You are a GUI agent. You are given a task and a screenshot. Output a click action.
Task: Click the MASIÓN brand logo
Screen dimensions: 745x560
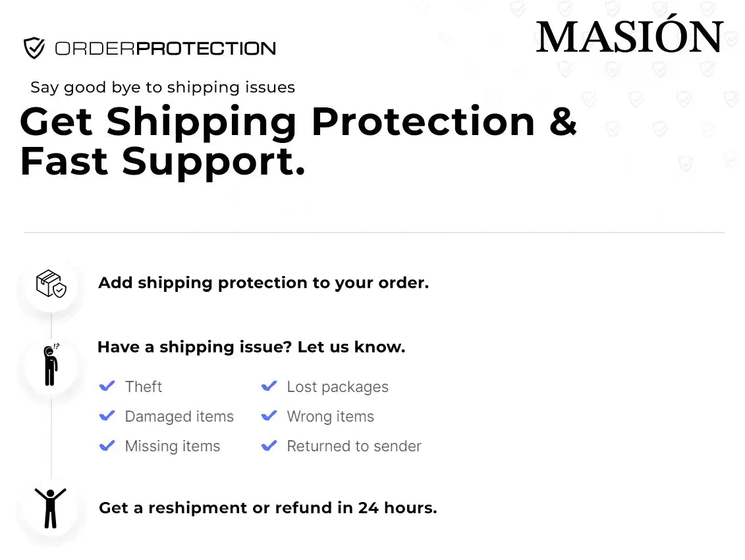[x=630, y=37]
